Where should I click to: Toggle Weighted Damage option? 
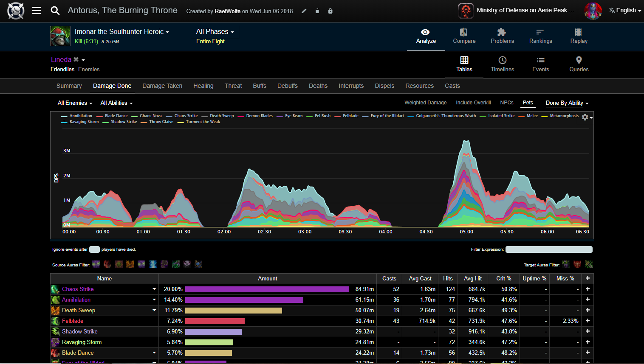coord(425,103)
